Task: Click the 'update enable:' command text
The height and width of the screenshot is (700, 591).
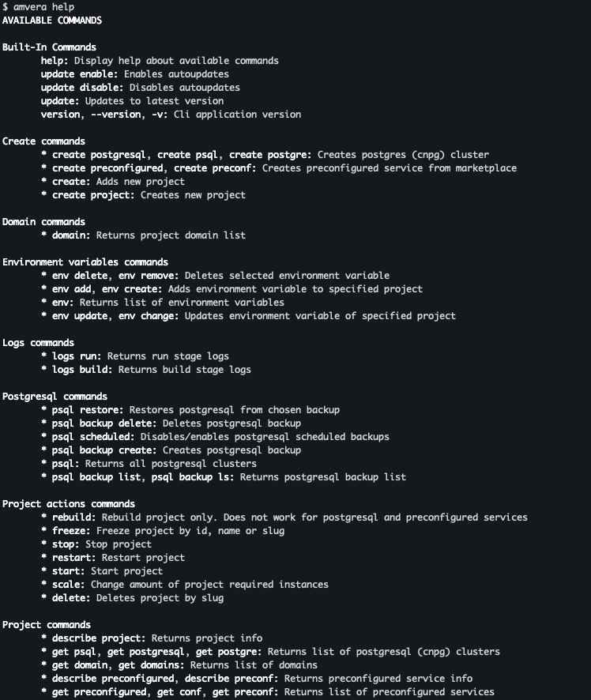Action: [80, 73]
